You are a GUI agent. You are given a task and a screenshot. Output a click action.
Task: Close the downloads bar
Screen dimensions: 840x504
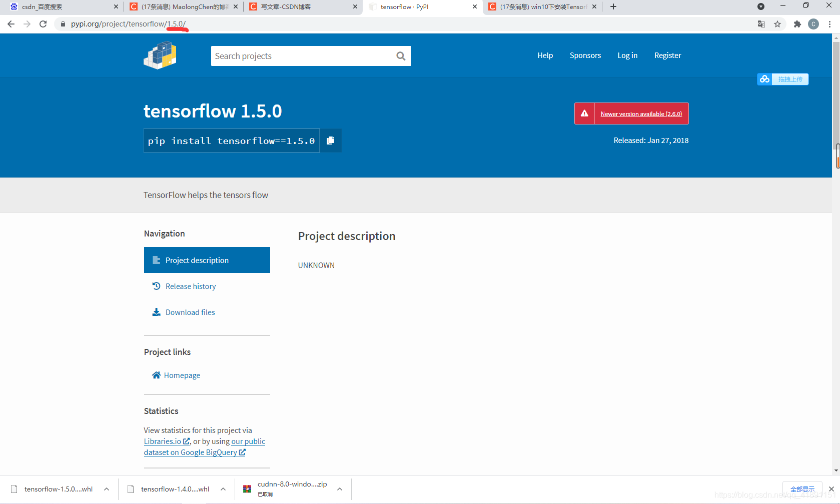pos(831,489)
